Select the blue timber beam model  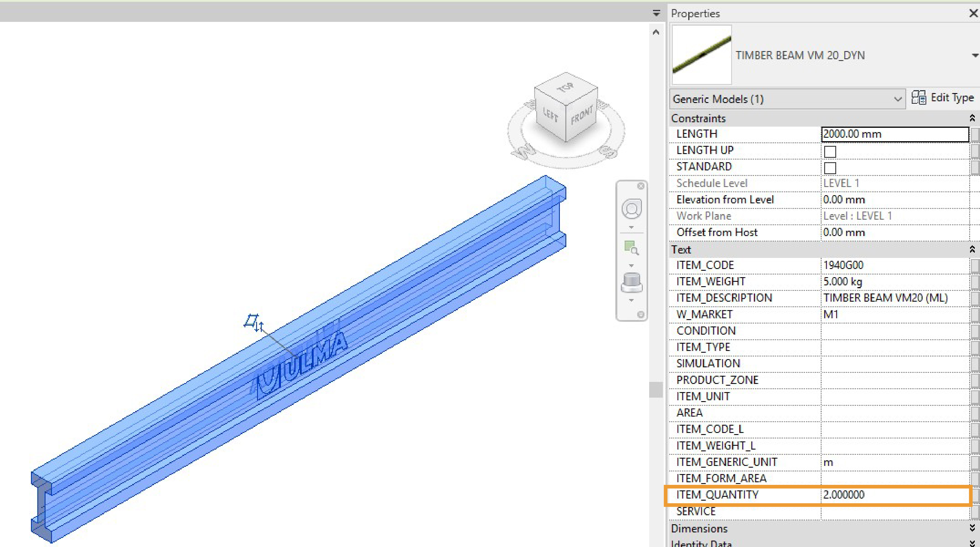tap(298, 359)
